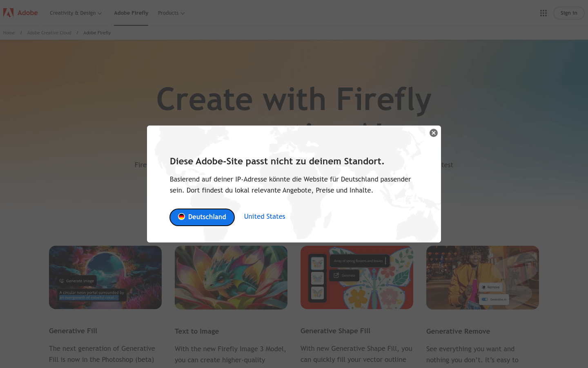Choose the Deutschland site button
The image size is (588, 368).
click(202, 217)
